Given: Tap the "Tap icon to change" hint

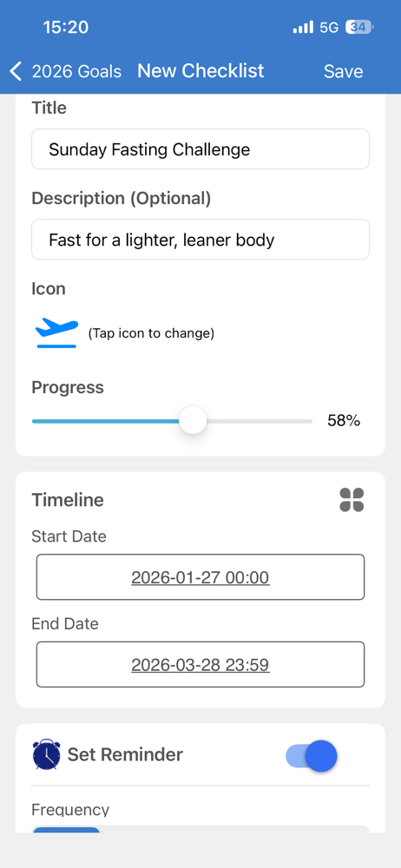Looking at the screenshot, I should pos(151,333).
